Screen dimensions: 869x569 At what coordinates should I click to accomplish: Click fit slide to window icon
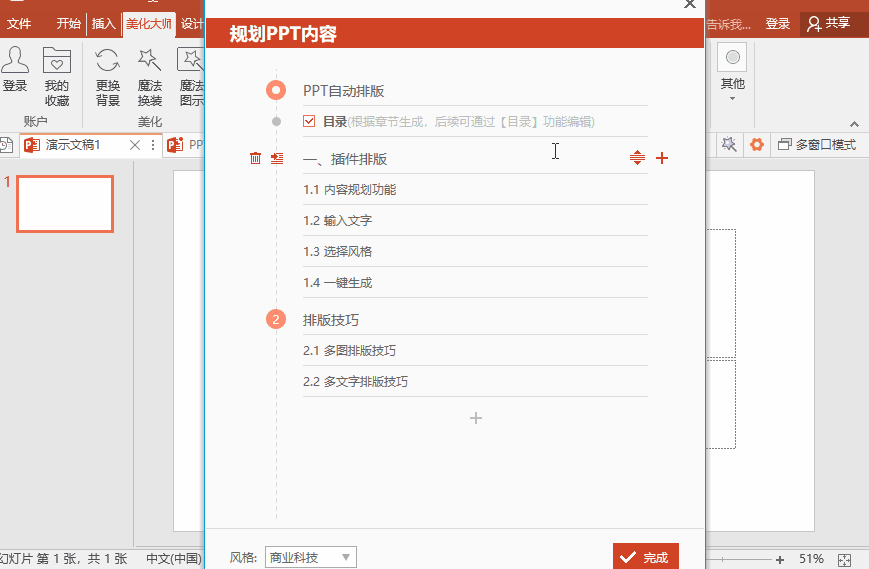[x=844, y=560]
